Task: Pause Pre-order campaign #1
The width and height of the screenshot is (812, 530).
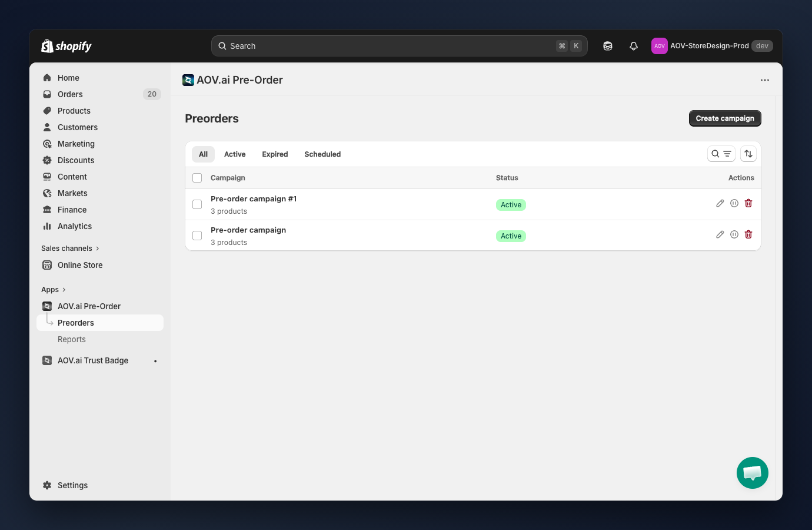Action: click(734, 203)
